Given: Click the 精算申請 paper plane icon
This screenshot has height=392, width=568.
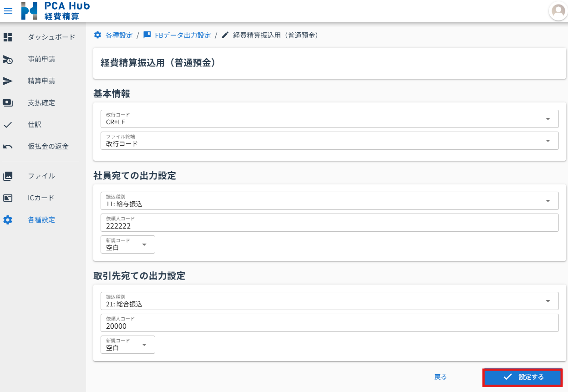Looking at the screenshot, I should click(x=8, y=81).
